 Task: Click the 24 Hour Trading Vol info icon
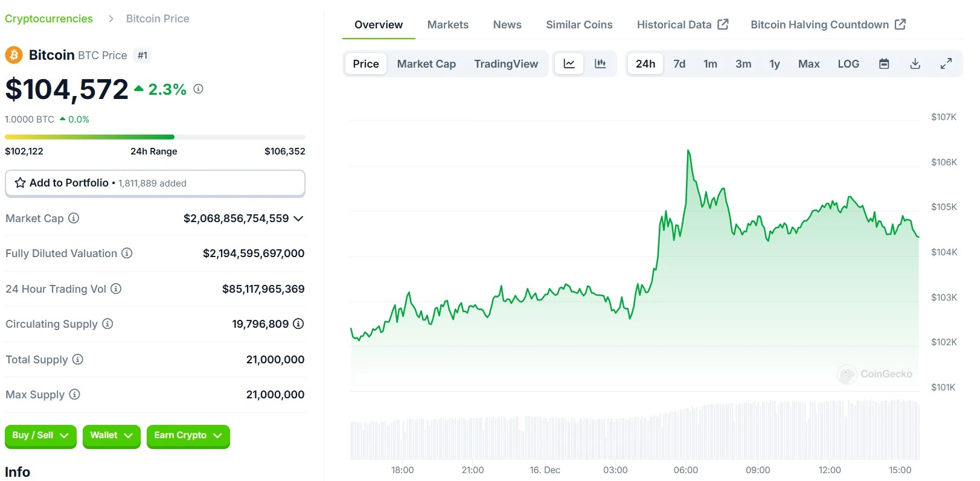pyautogui.click(x=116, y=289)
